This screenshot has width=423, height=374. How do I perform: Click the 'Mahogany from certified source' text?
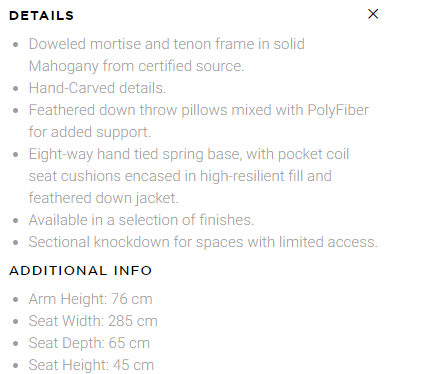(136, 66)
